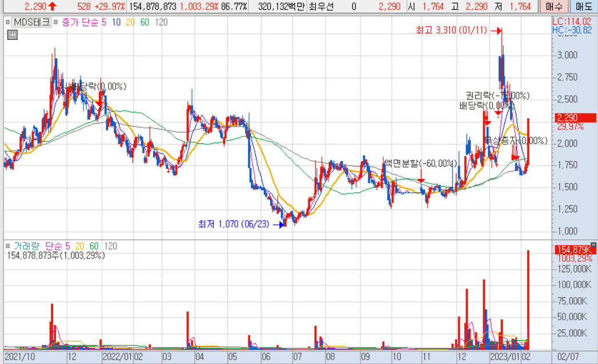Screen dimensions: 598x364
Task: Select the 60-day price moving average label
Action: click(145, 22)
